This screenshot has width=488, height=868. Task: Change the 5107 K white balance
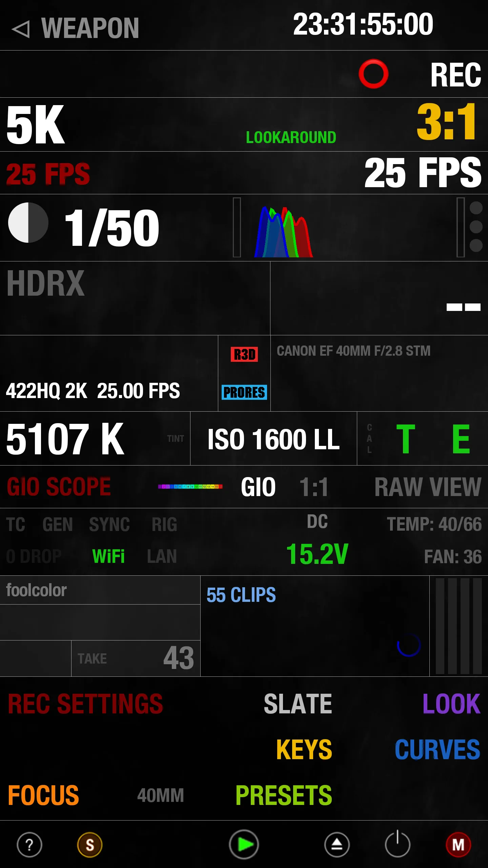point(65,439)
